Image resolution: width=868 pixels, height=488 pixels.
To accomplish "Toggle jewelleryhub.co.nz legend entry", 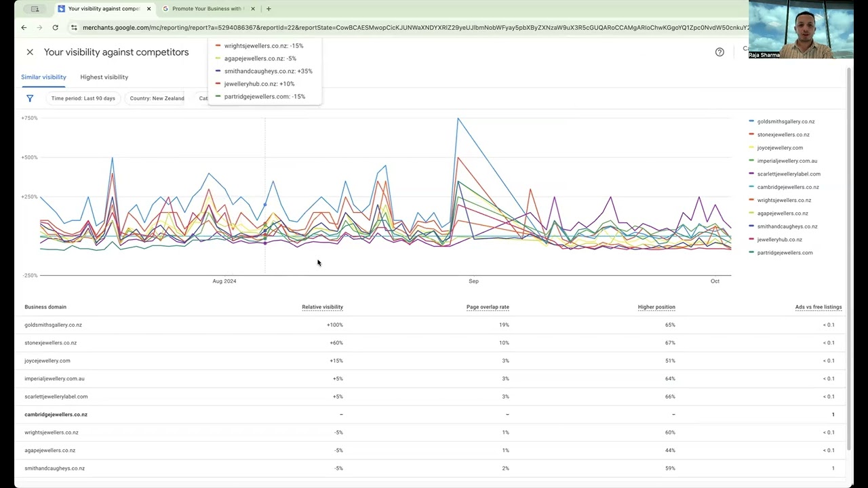I will coord(776,239).
